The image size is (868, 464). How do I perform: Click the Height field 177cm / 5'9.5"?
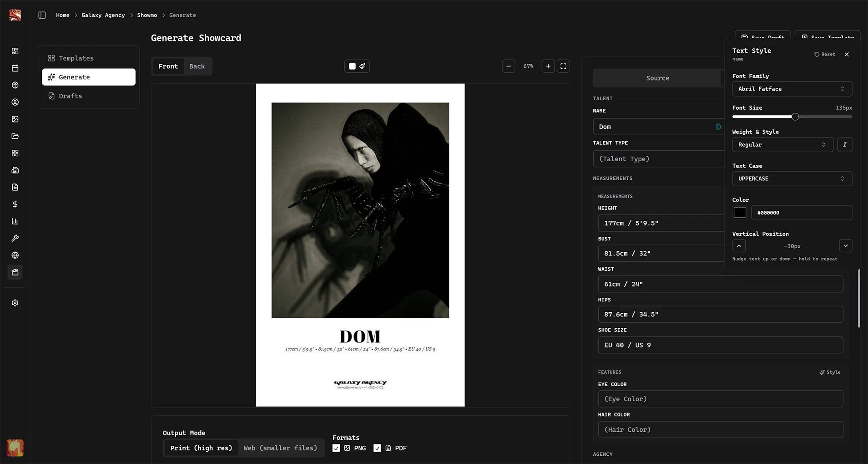tap(661, 223)
